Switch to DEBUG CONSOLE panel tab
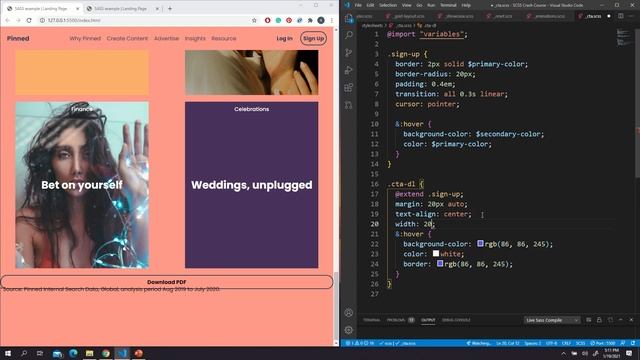 click(456, 320)
